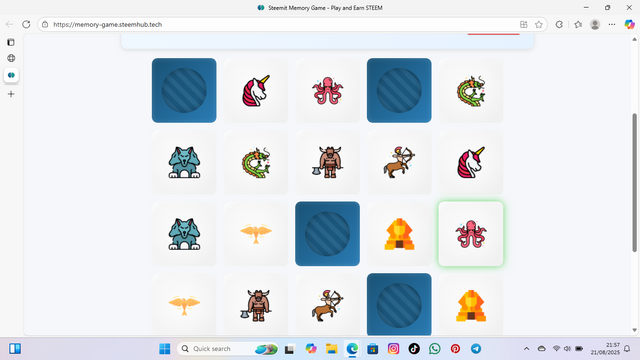
Task: Open the apps icon in address bar
Action: [524, 24]
